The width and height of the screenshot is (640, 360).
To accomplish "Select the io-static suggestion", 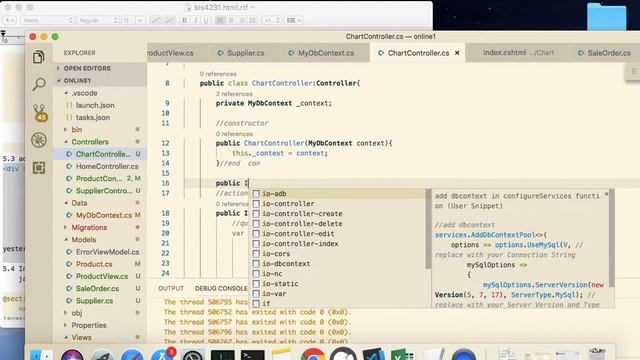I will click(x=339, y=284).
